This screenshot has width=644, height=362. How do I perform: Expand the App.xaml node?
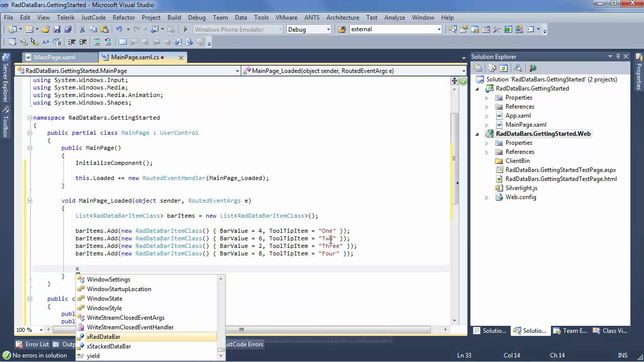(x=487, y=116)
